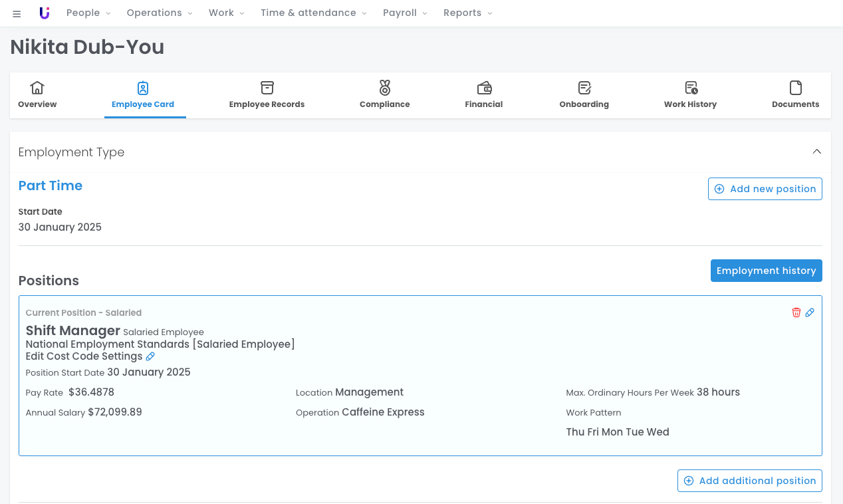Edit the current position with the pencil icon
The height and width of the screenshot is (504, 843).
point(810,313)
